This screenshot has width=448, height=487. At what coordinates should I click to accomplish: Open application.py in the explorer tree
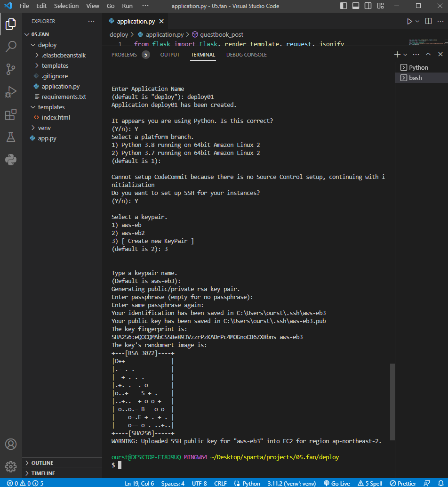click(62, 86)
